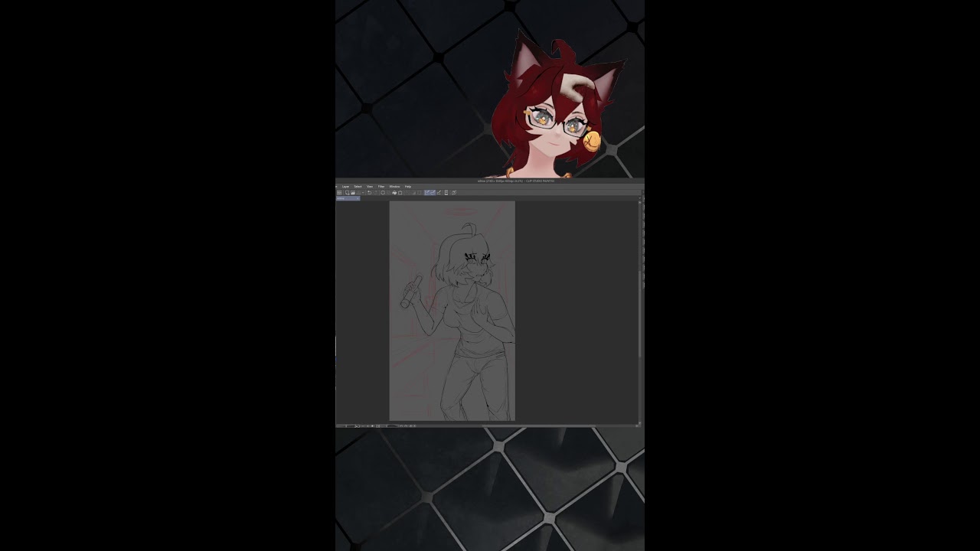Close the open canvas document tab
Viewport: 980px width, 551px height.
[358, 198]
